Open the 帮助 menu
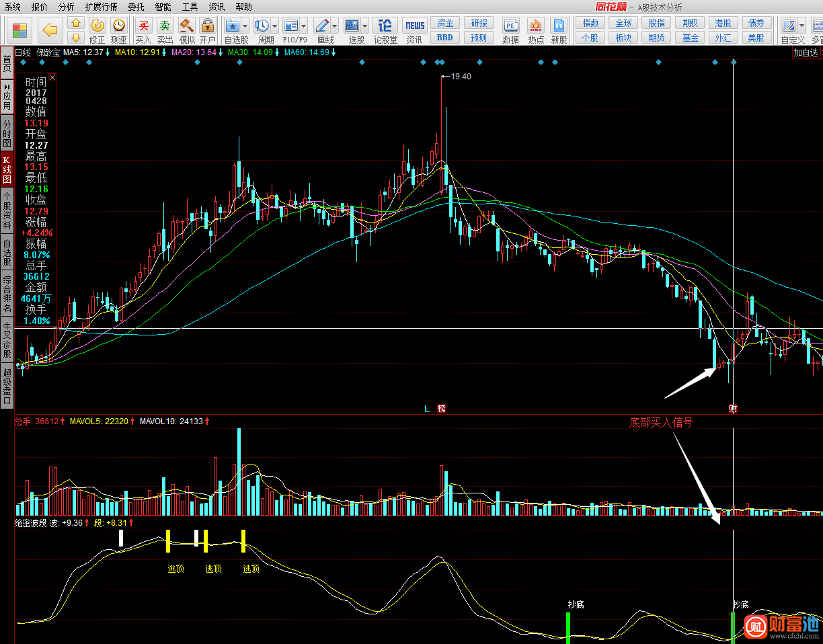The height and width of the screenshot is (644, 823). point(243,7)
